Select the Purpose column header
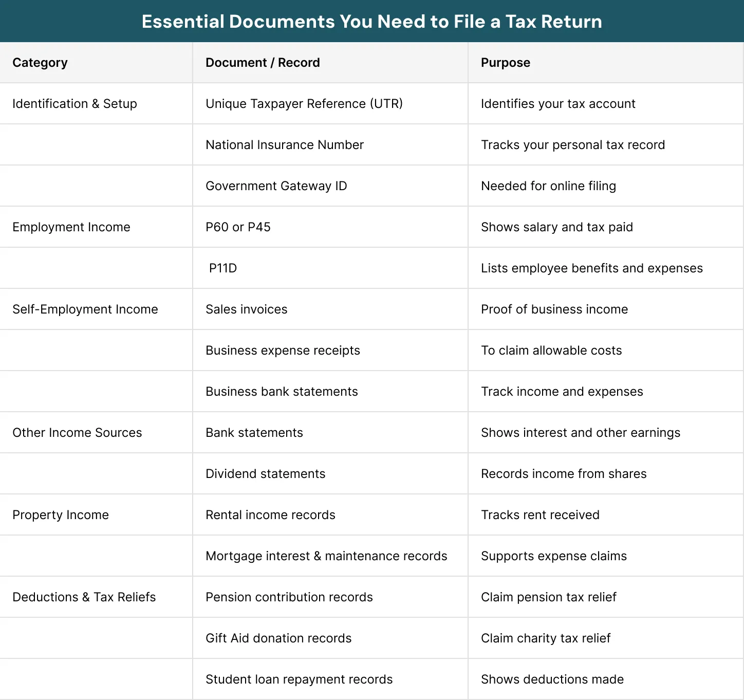This screenshot has width=744, height=700. 505,62
